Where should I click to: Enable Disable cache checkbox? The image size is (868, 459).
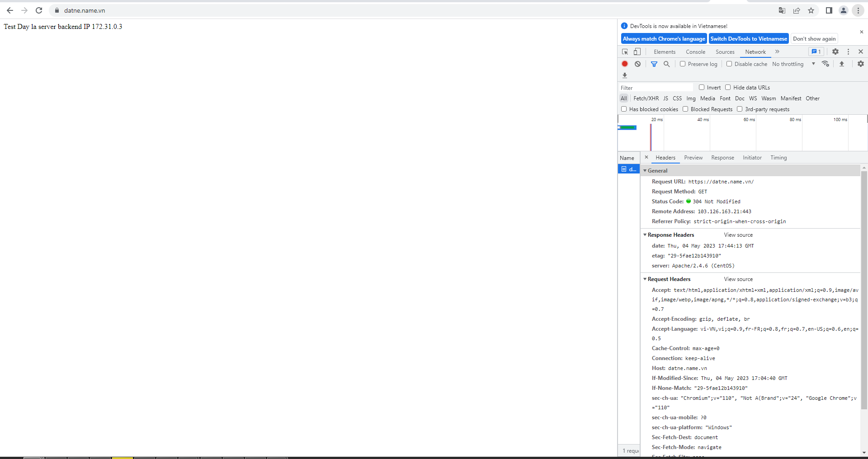[729, 64]
